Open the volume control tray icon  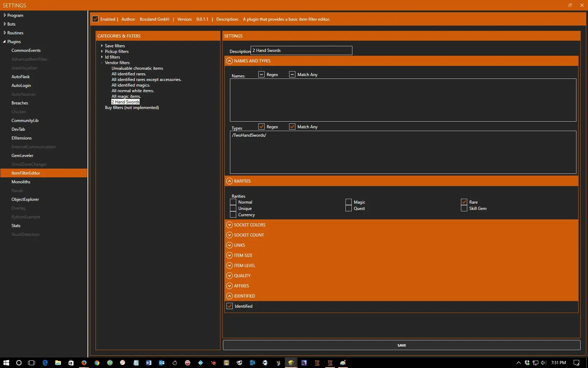tap(543, 363)
